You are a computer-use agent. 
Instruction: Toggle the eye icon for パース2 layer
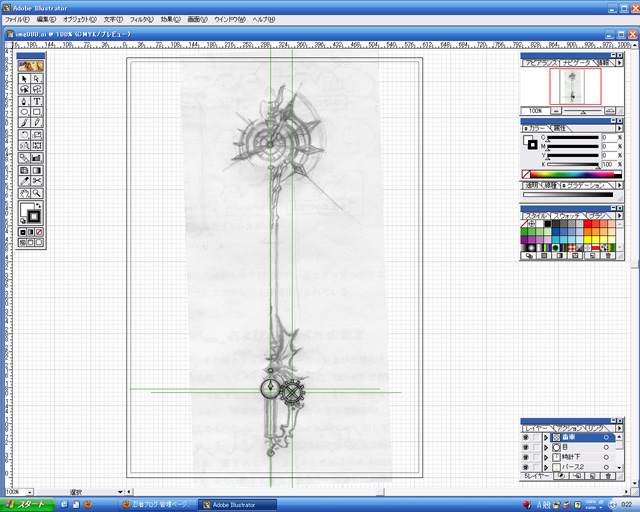coord(526,467)
